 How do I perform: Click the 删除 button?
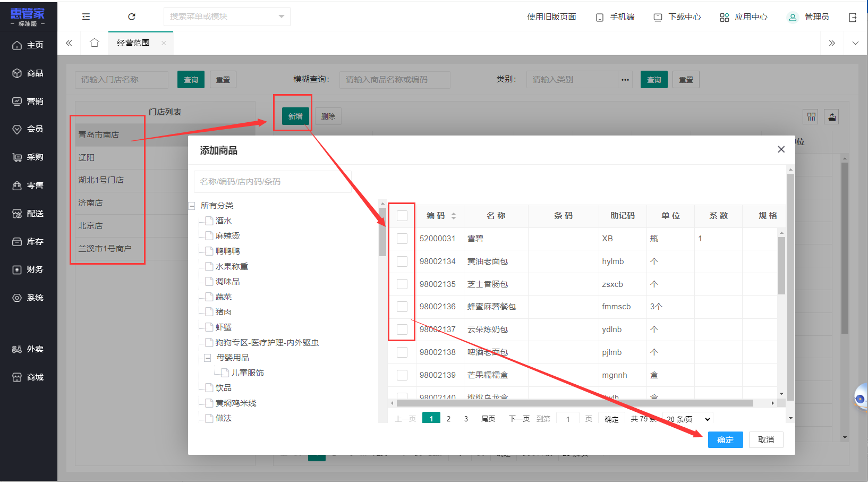click(x=328, y=116)
